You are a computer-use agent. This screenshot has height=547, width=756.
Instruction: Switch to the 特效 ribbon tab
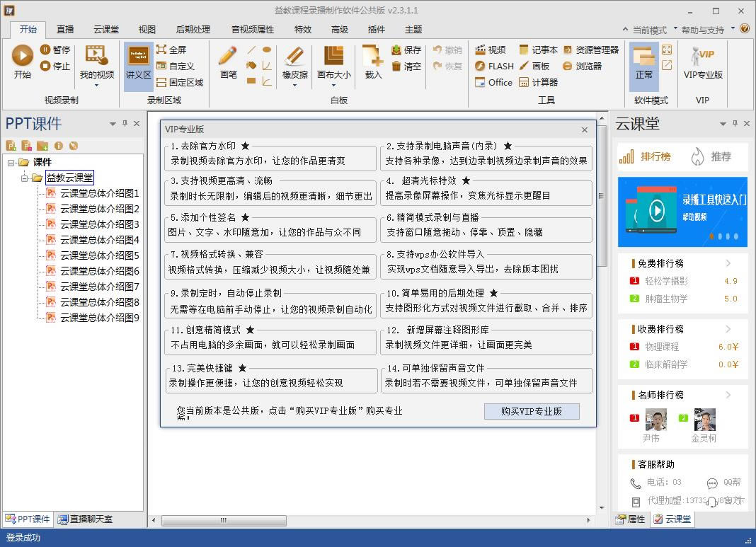click(303, 30)
